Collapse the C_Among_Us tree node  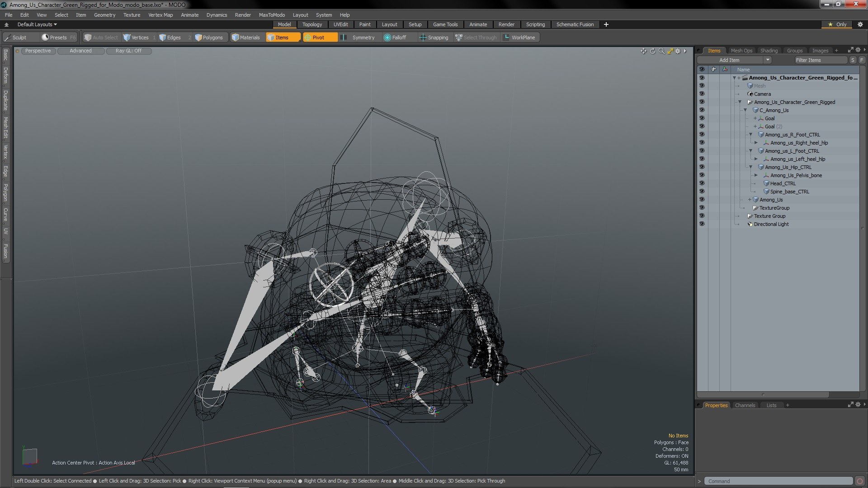click(745, 110)
